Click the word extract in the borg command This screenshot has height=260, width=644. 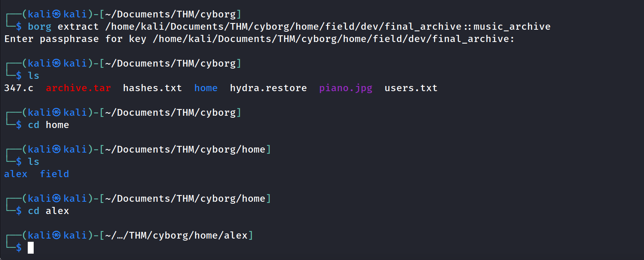pyautogui.click(x=78, y=27)
